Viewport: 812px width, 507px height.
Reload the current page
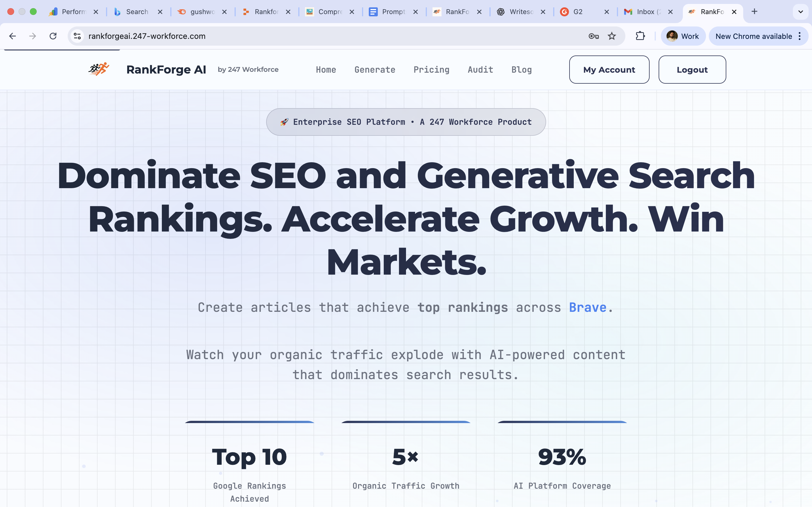(53, 36)
